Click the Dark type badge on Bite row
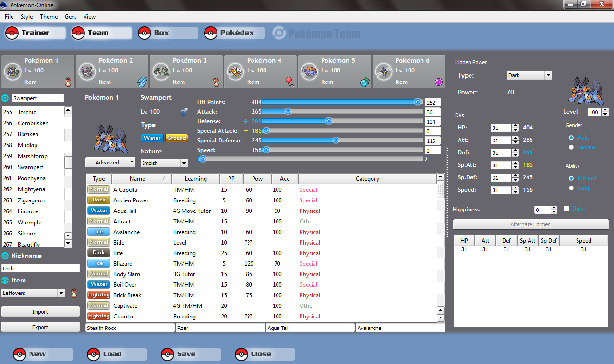The width and height of the screenshot is (614, 364). (x=99, y=253)
